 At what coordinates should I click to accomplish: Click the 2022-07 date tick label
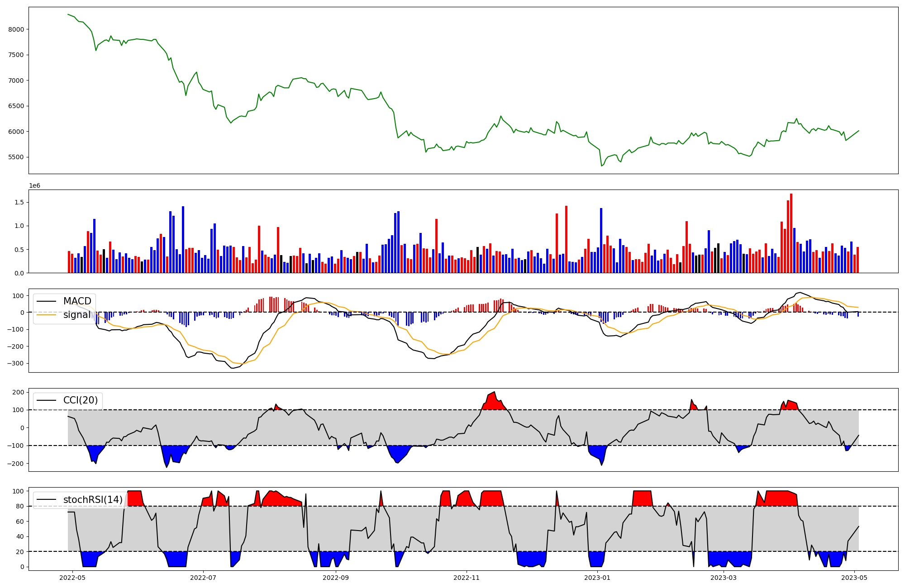tap(203, 578)
